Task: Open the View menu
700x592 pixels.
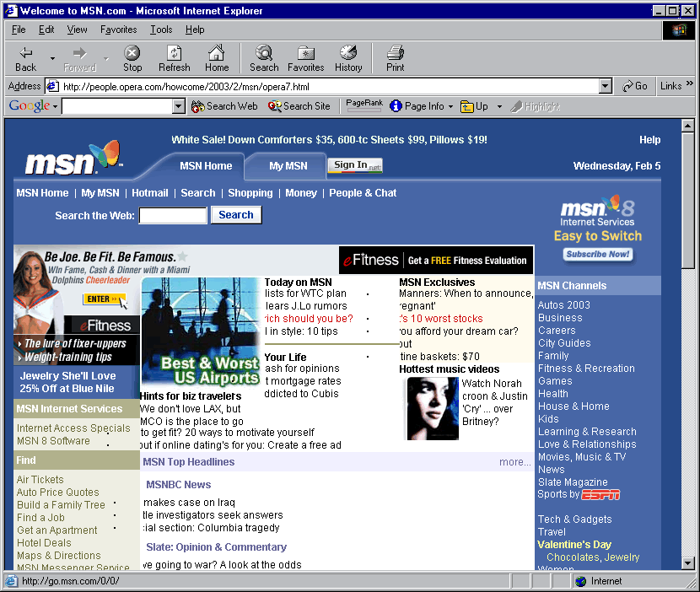Action: 77,30
